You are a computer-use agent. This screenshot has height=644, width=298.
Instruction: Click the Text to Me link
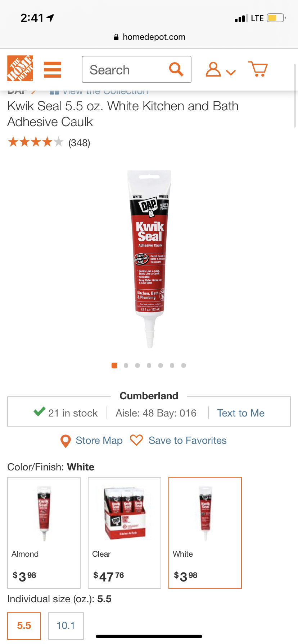tap(241, 413)
